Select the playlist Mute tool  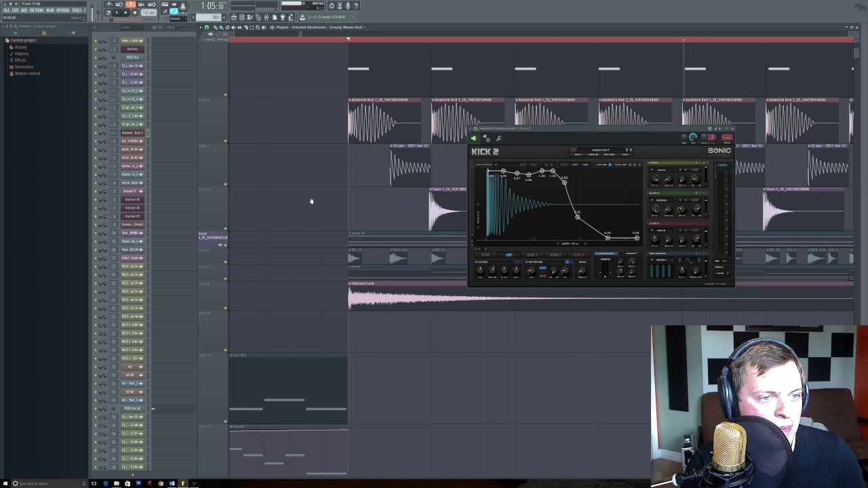[x=233, y=27]
